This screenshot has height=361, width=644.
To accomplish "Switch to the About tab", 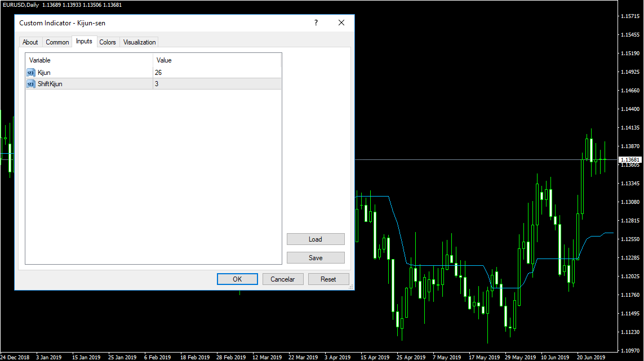I will [x=30, y=42].
